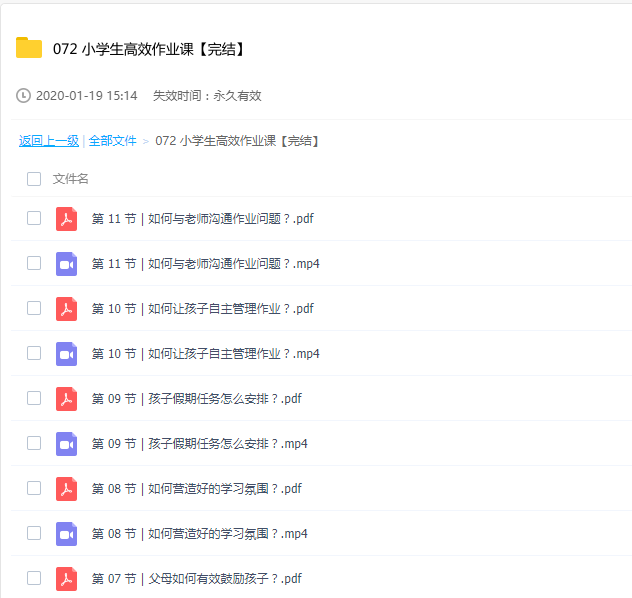This screenshot has height=598, width=632.
Task: Toggle the select-all checkbox beside 文件名
Action: coord(34,179)
